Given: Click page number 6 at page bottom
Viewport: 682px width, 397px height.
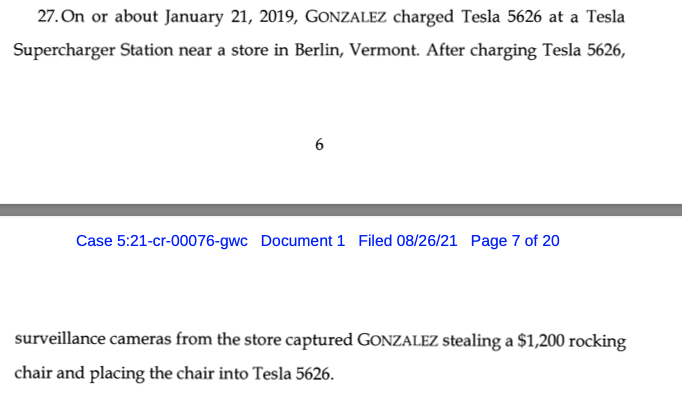Looking at the screenshot, I should [x=319, y=145].
